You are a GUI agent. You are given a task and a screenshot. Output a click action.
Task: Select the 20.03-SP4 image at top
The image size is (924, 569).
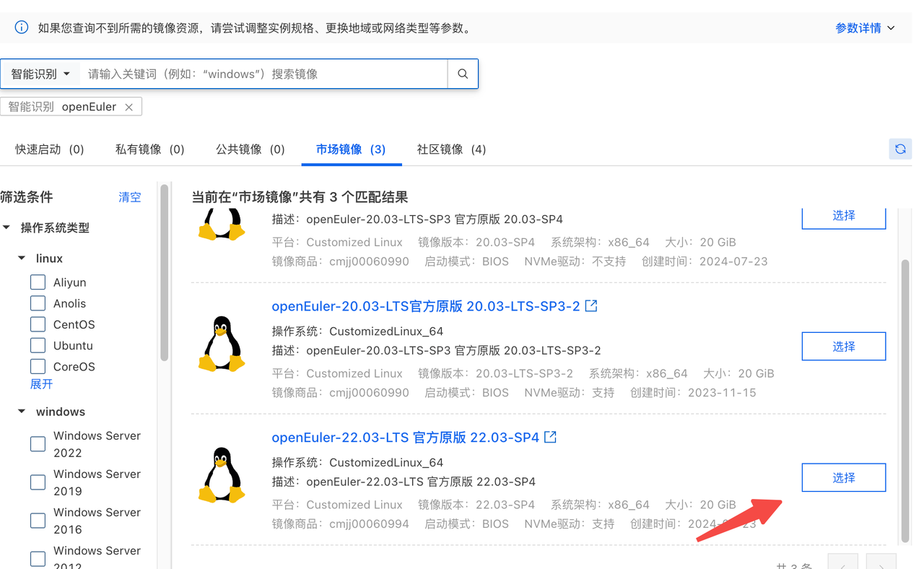843,216
